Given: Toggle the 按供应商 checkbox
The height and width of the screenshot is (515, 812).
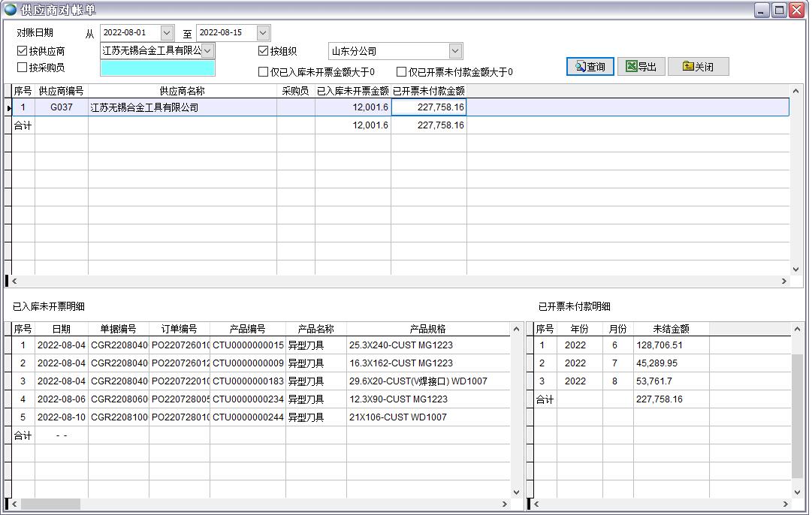Looking at the screenshot, I should coord(22,51).
